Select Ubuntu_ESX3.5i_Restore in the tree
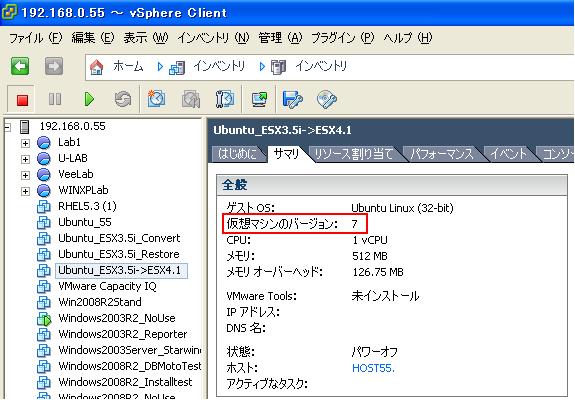The image size is (575, 400). 119,254
